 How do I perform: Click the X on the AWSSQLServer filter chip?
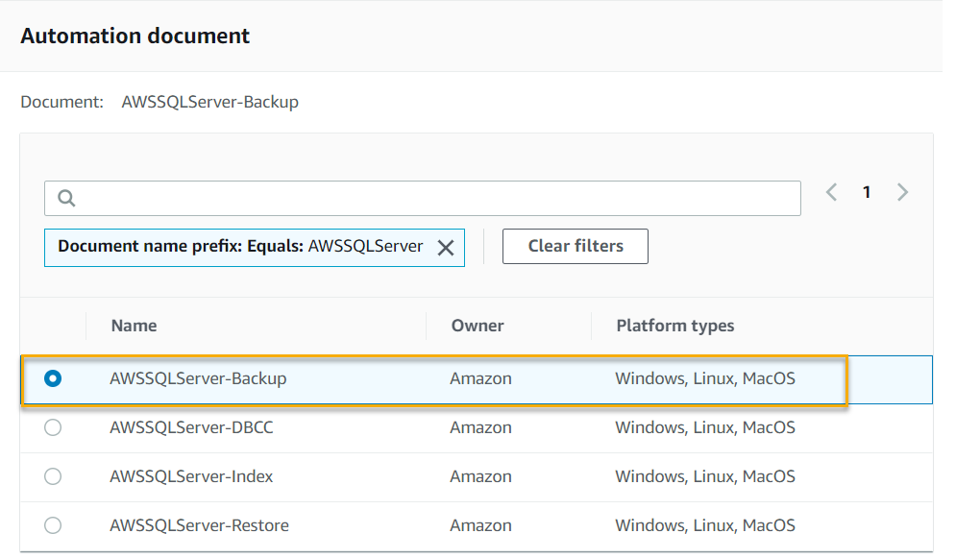click(445, 247)
